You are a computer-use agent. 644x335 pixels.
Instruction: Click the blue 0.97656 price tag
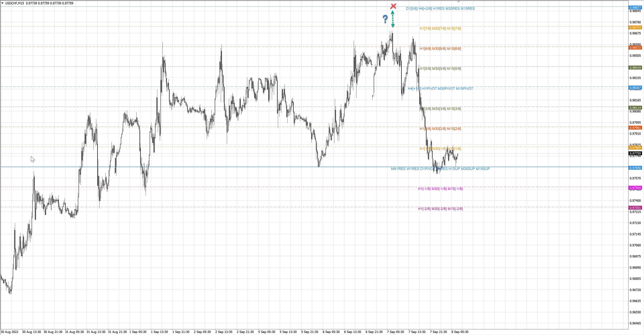click(x=635, y=168)
